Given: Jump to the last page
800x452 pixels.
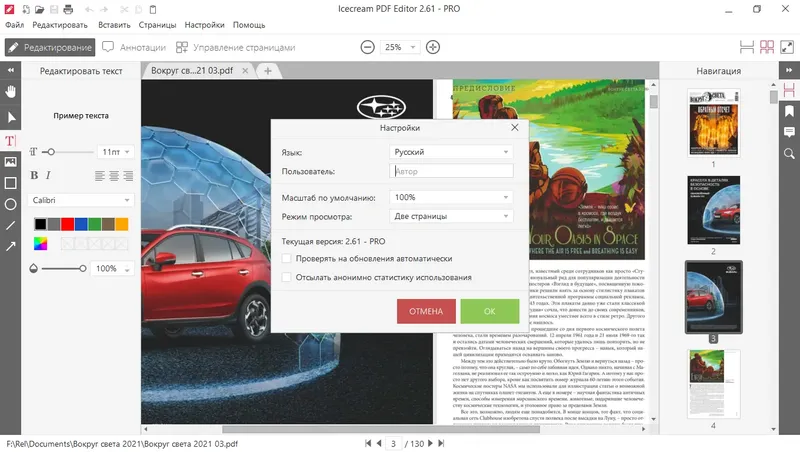Looking at the screenshot, I should click(441, 443).
